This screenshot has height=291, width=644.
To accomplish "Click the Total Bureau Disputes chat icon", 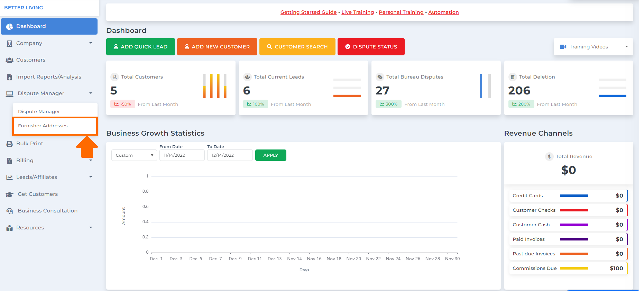I will point(380,77).
